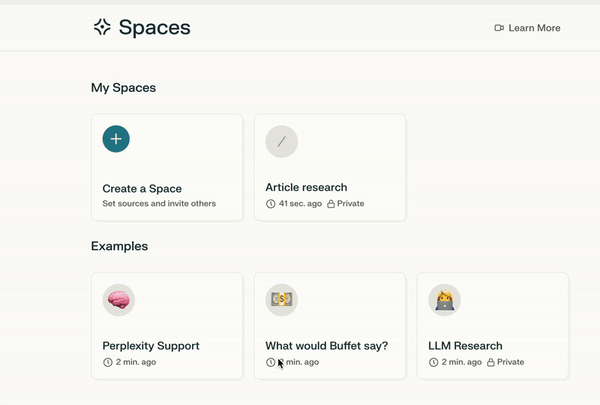The image size is (600, 405).
Task: Click "2 min. ago" on LLM Research card
Action: coord(461,362)
